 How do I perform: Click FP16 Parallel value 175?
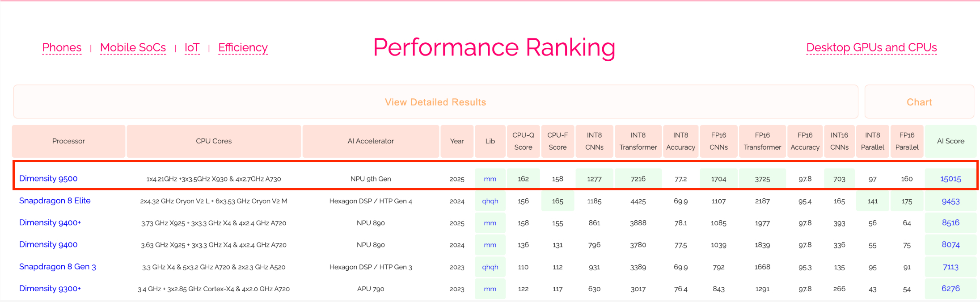click(907, 201)
